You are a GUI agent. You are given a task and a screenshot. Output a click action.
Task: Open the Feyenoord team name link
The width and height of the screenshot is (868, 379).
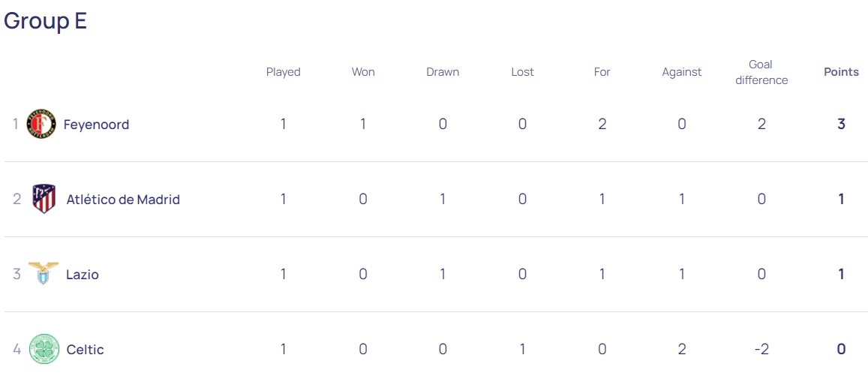96,124
